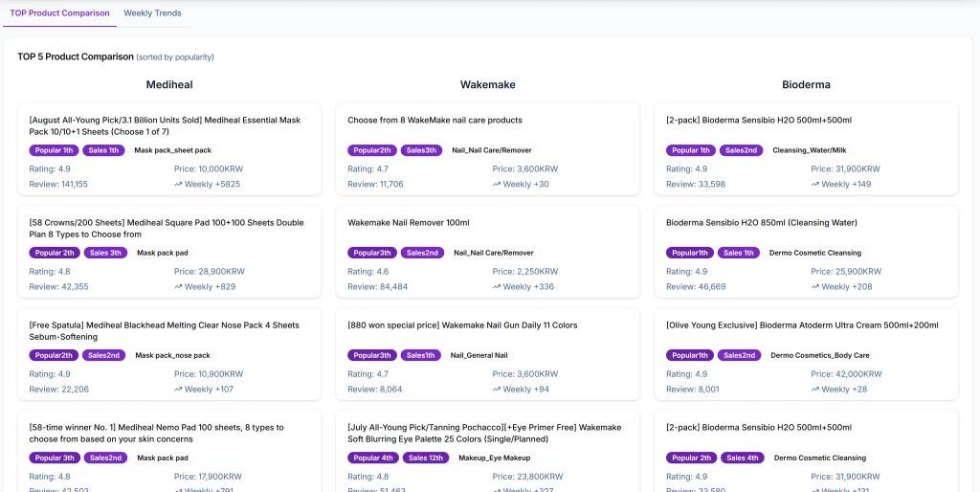Image resolution: width=980 pixels, height=492 pixels.
Task: Click the 'Price: 25,900KRW' value
Action: (846, 272)
